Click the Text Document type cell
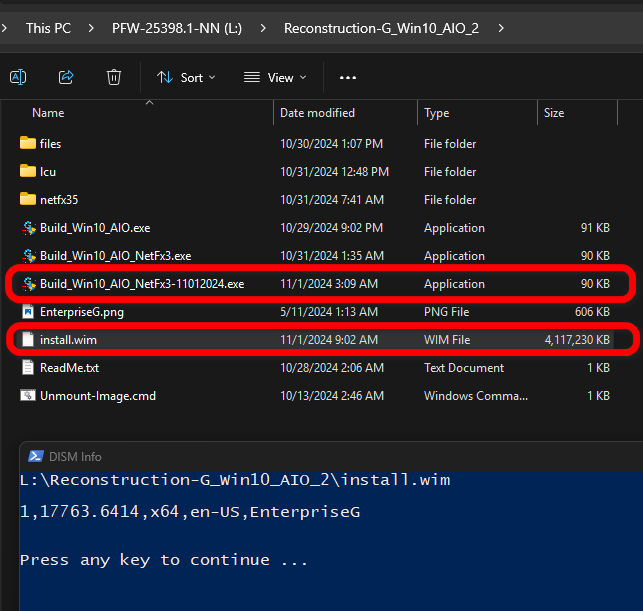The width and height of the screenshot is (643, 611). tap(464, 368)
